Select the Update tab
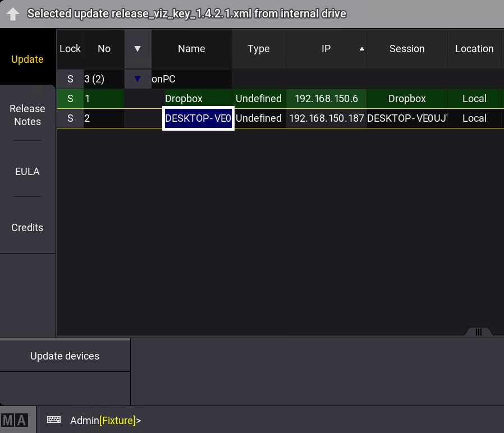The width and height of the screenshot is (504, 433). point(28,59)
